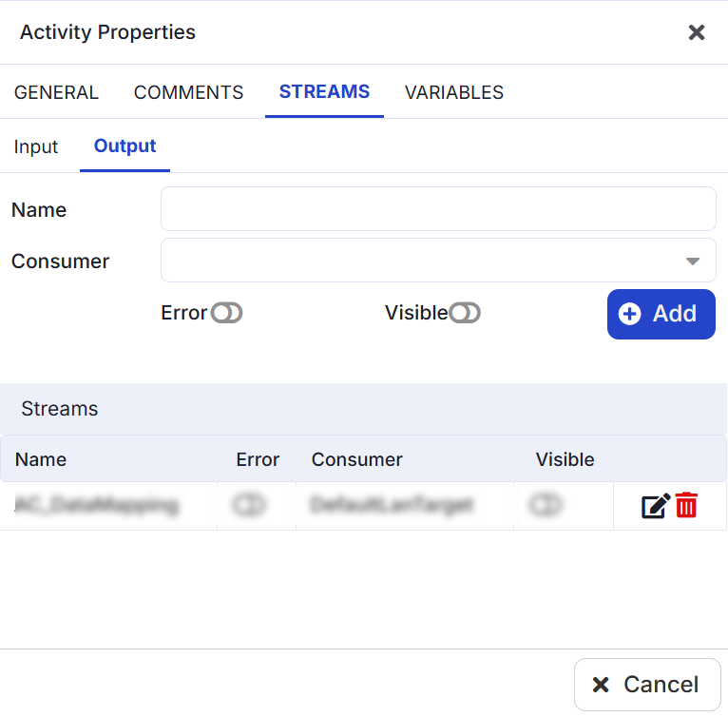Click the Consumer column header
The height and width of the screenshot is (717, 728).
tap(356, 459)
